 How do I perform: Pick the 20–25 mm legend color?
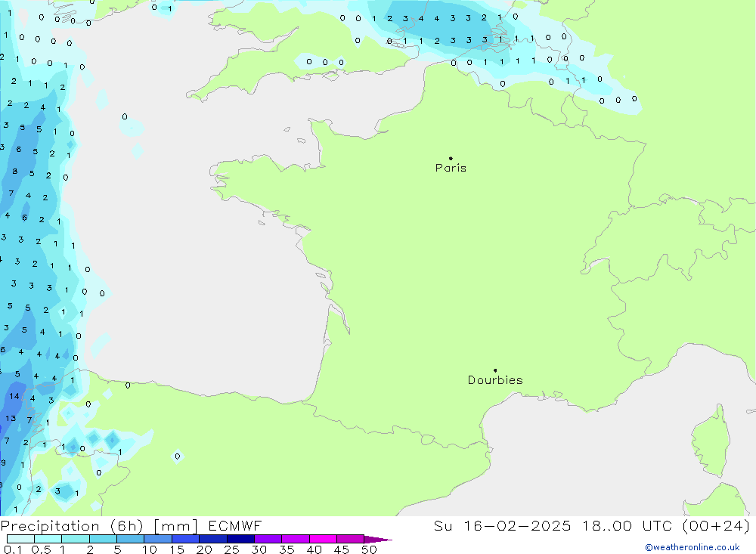click(x=212, y=539)
